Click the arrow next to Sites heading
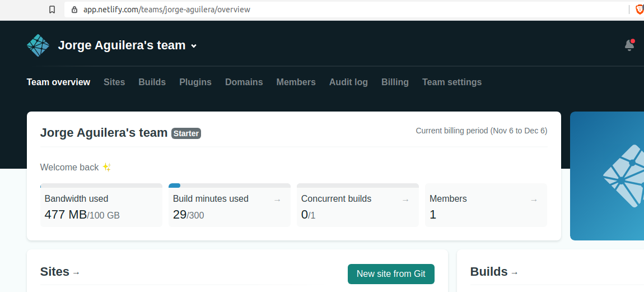The image size is (644, 292). [76, 273]
